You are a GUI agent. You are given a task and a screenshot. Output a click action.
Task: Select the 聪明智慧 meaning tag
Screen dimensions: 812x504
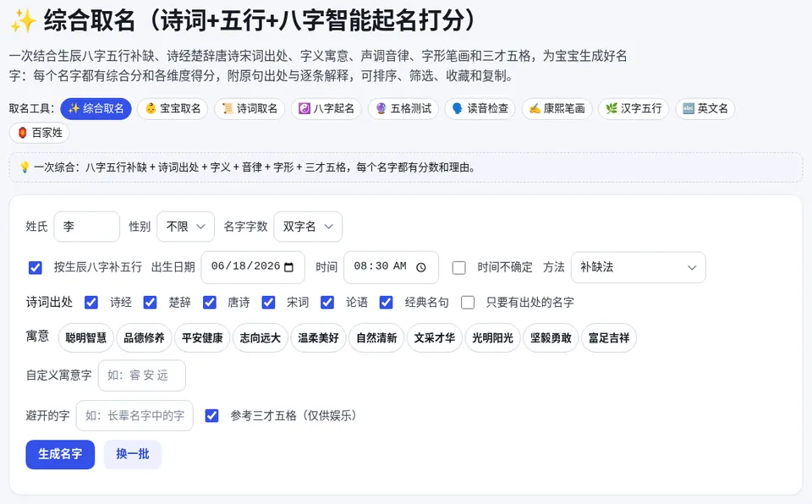(x=86, y=337)
